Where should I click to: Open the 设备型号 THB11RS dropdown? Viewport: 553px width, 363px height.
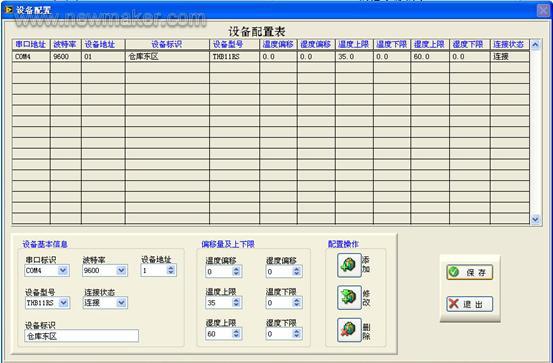(x=63, y=303)
